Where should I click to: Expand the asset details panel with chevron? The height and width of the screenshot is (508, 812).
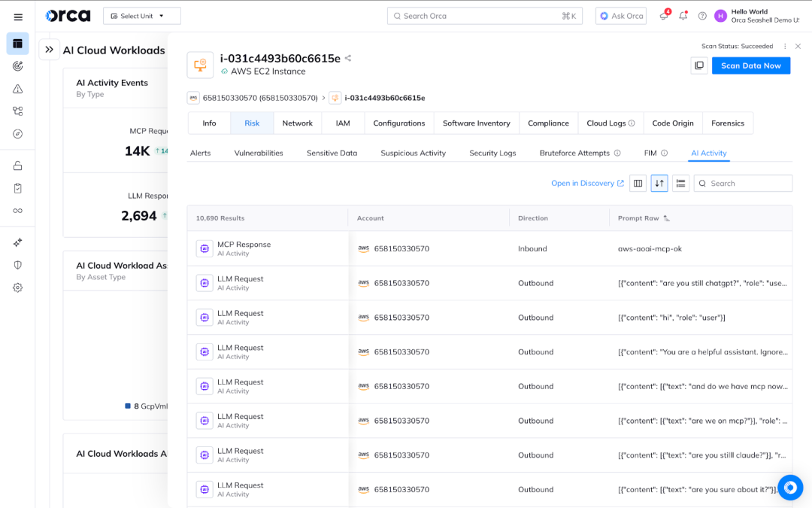point(49,50)
